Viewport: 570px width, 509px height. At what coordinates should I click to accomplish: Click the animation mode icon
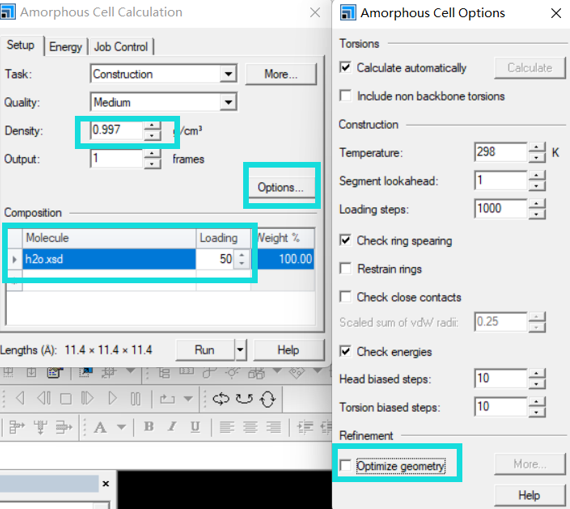[x=167, y=399]
